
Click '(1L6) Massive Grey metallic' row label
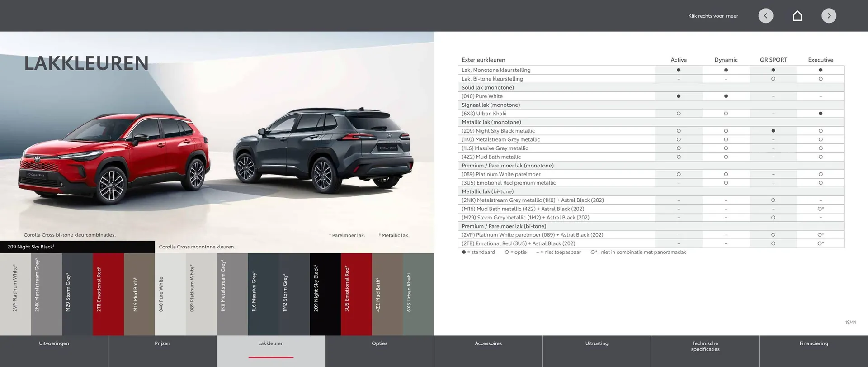(495, 148)
